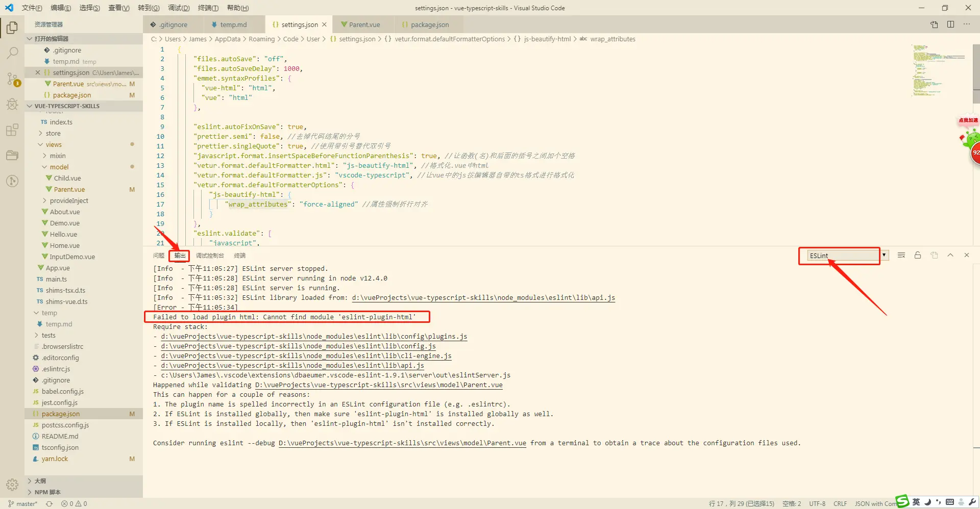Screen dimensions: 980x509
Task: Click the project folder icon in activity bar
Action: click(x=12, y=155)
